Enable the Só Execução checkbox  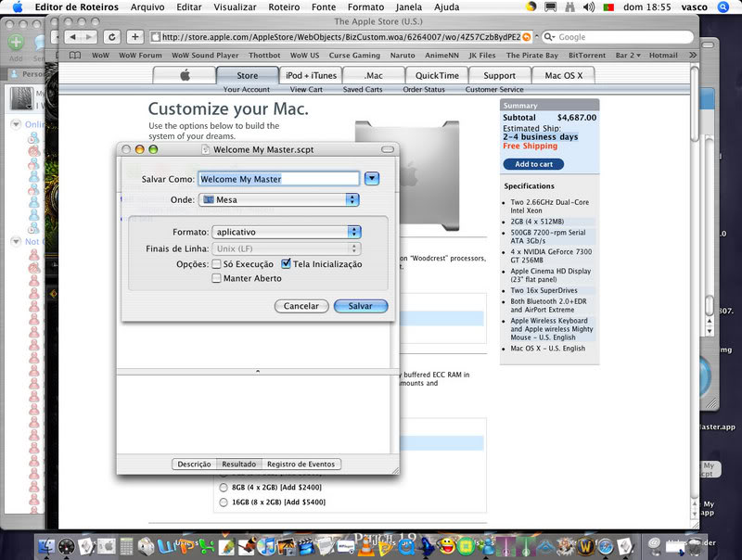click(x=216, y=264)
